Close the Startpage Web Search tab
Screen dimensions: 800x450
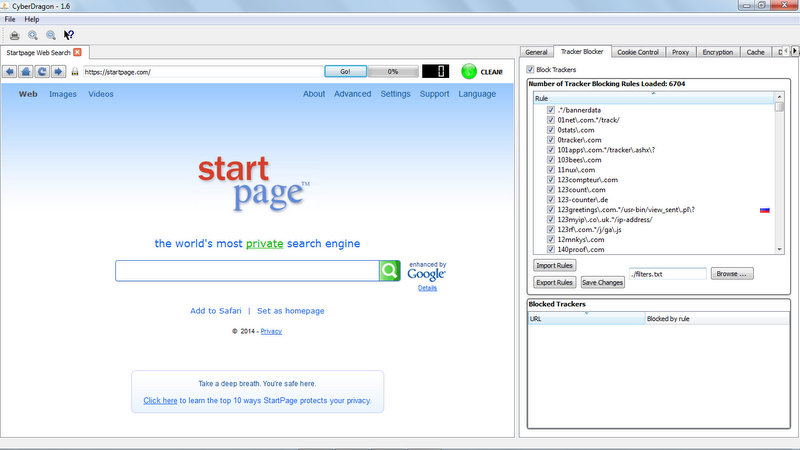[x=77, y=52]
